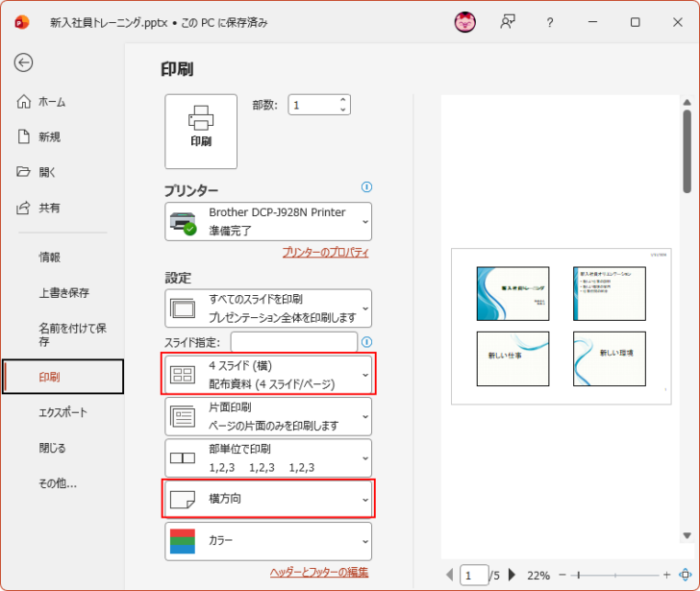Screen dimensions: 700x591
Task: Select エクスポート in the sidebar
Action: [x=62, y=412]
